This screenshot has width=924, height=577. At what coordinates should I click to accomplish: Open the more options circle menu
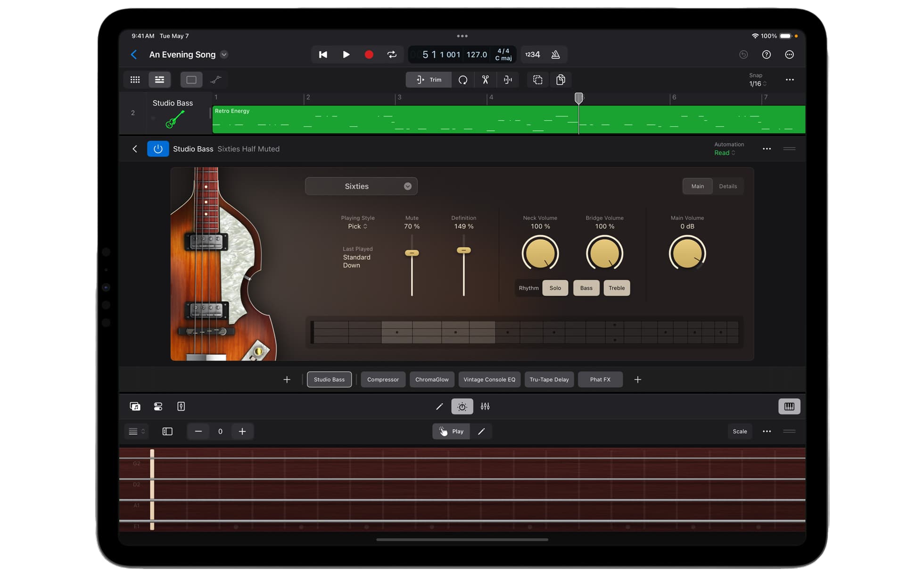coord(790,55)
